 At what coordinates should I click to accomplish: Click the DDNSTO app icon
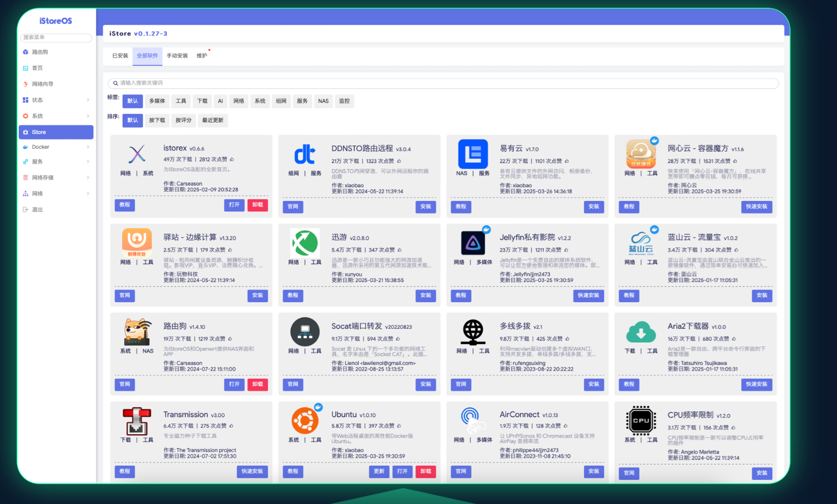[305, 154]
